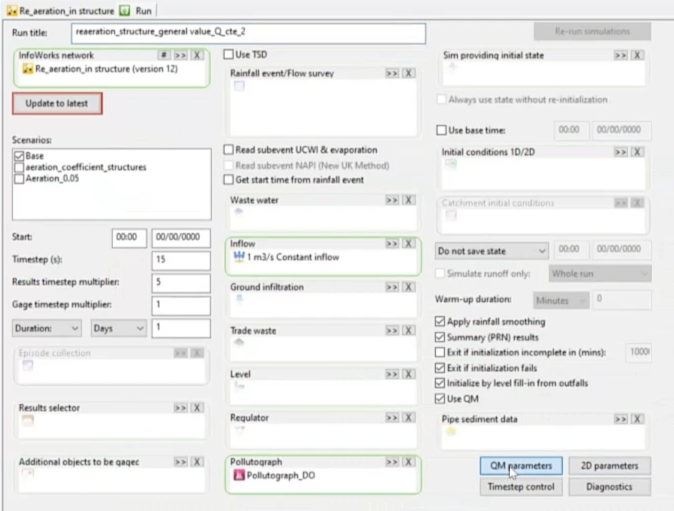This screenshot has width=674, height=511.
Task: Click '>>' in Pollutograph box
Action: coord(392,462)
